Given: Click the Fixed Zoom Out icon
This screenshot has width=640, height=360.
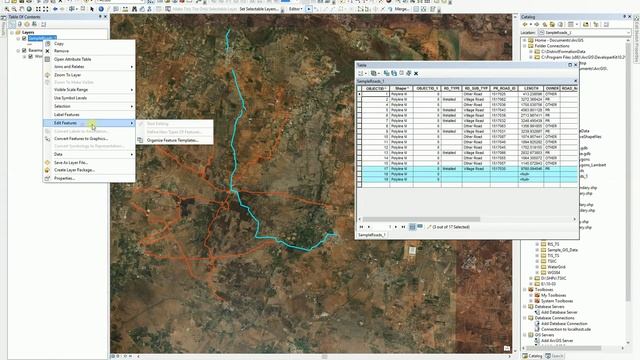Looking at the screenshot, I should [x=46, y=9].
